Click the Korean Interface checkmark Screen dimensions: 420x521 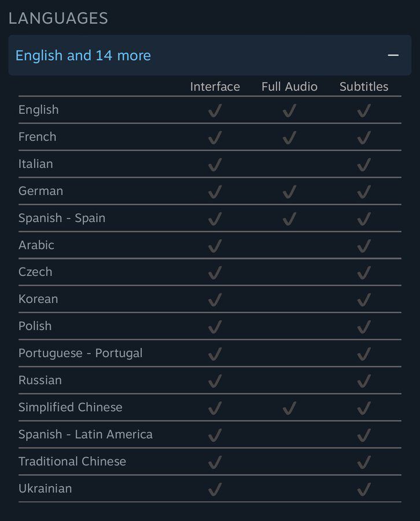[215, 299]
